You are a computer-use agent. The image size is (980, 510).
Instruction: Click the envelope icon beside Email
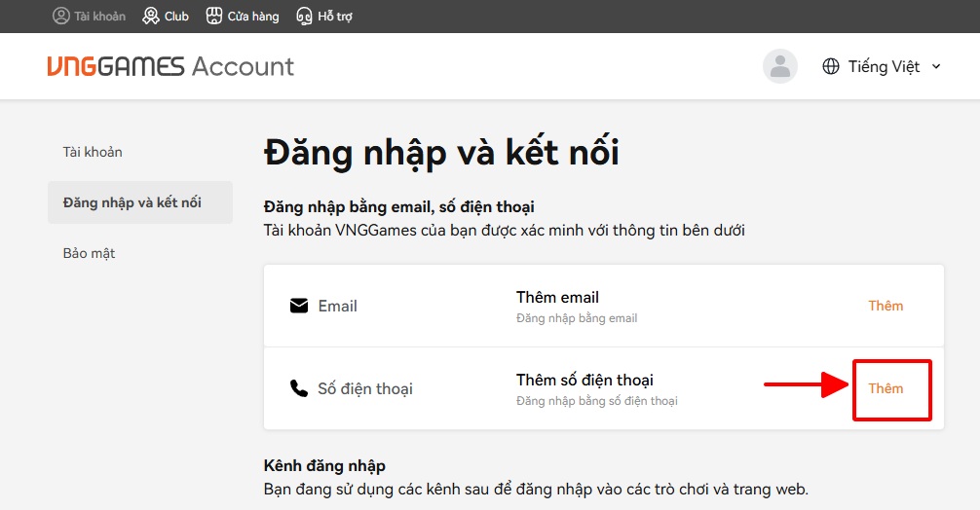coord(299,306)
